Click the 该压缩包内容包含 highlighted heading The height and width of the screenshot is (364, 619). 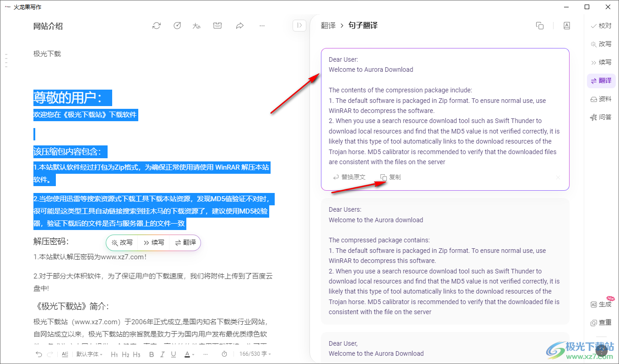coord(70,152)
